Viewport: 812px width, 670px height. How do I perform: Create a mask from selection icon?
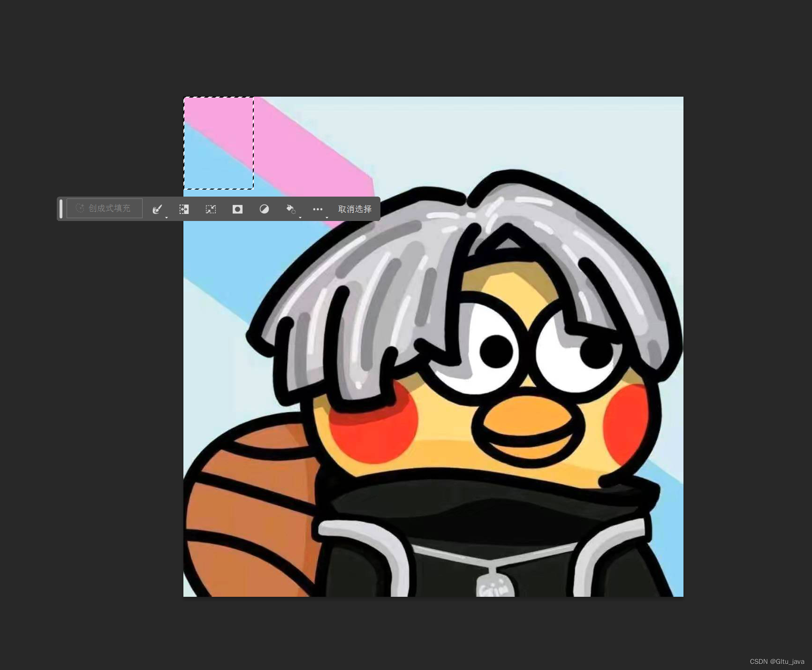click(x=237, y=209)
